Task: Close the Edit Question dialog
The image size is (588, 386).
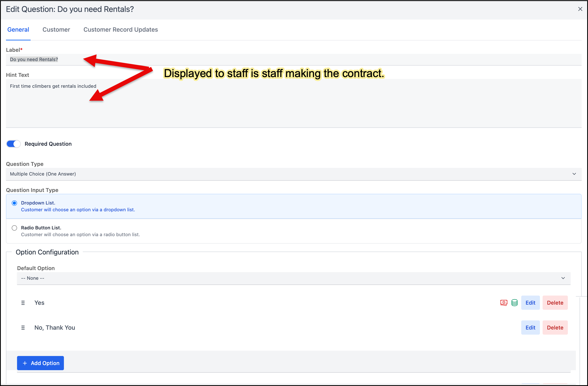Action: point(580,9)
